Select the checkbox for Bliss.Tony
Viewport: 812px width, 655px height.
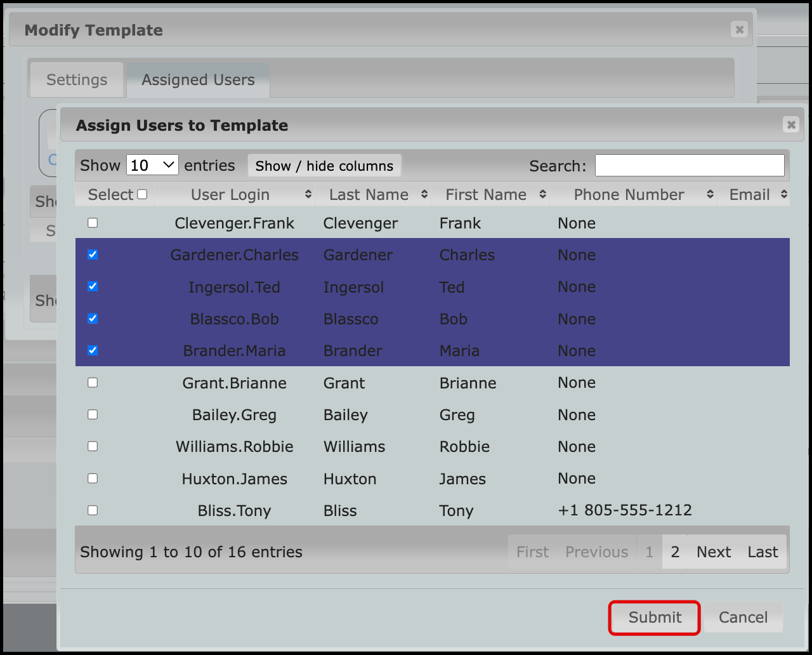pyautogui.click(x=93, y=510)
